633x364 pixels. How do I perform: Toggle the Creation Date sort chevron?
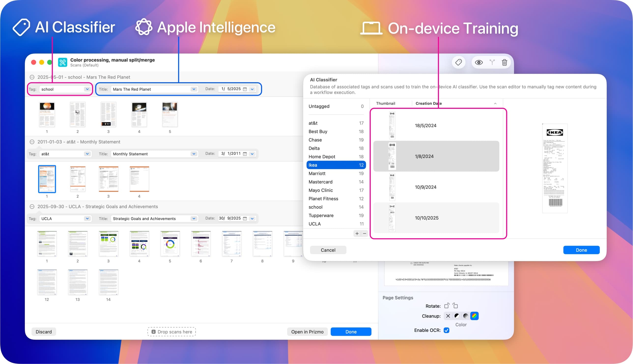coord(496,103)
